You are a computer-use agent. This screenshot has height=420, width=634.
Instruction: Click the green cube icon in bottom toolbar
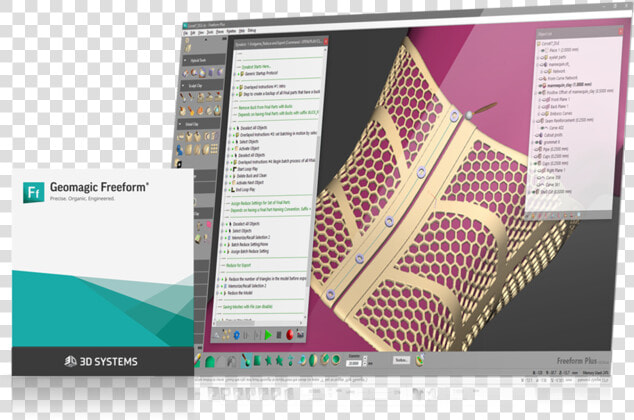[x=257, y=360]
